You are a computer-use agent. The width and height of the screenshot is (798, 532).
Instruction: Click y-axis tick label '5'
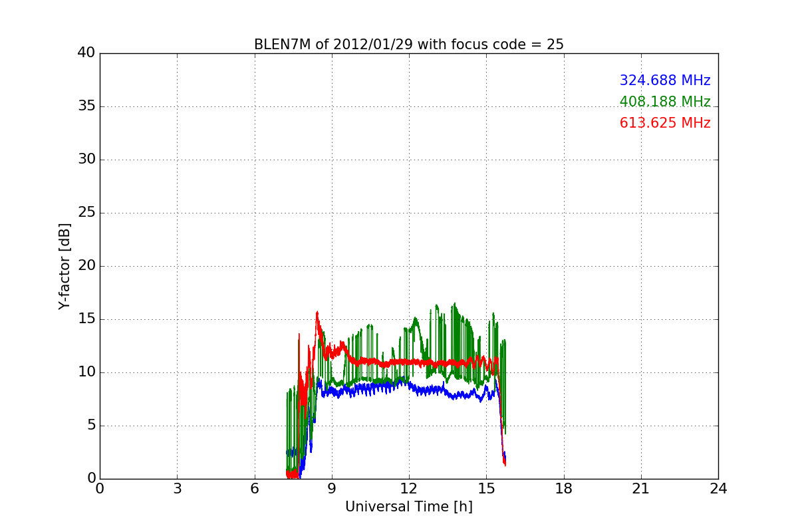coord(91,426)
